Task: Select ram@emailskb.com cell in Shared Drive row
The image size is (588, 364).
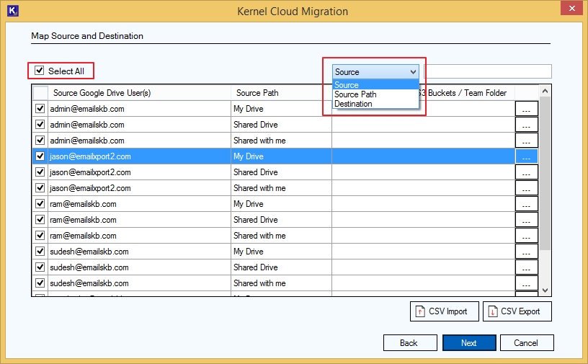Action: [x=139, y=220]
